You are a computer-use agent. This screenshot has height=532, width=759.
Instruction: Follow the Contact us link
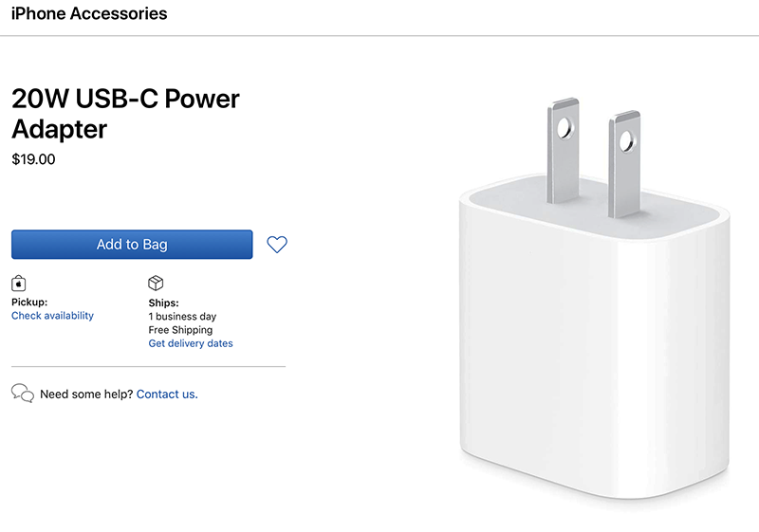pos(167,394)
